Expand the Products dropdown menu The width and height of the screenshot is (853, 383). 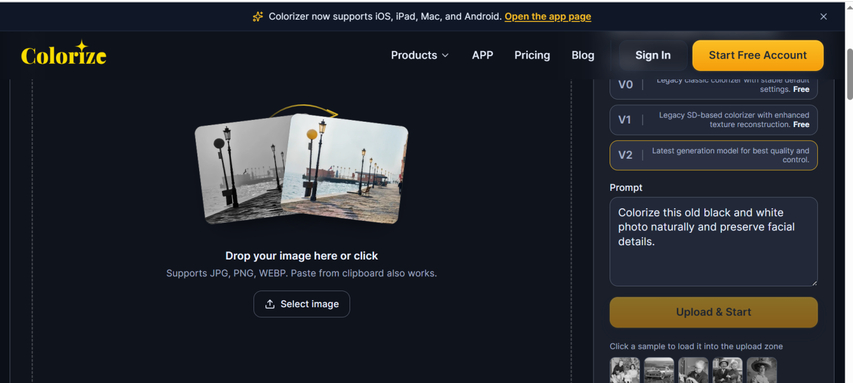420,55
